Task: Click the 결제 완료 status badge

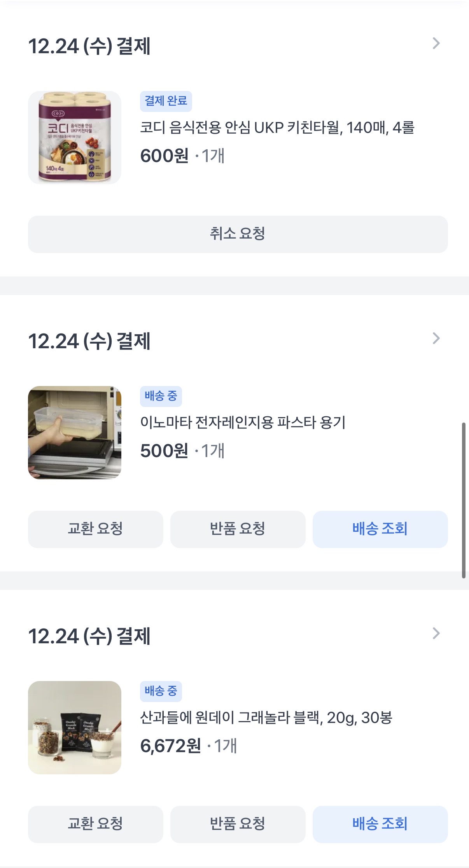Action: 166,101
